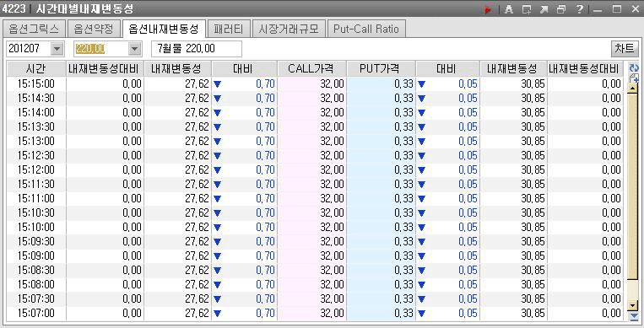Click PUT price 0.33 in the 15:14:30 row
Image resolution: width=644 pixels, height=328 pixels.
(381, 99)
